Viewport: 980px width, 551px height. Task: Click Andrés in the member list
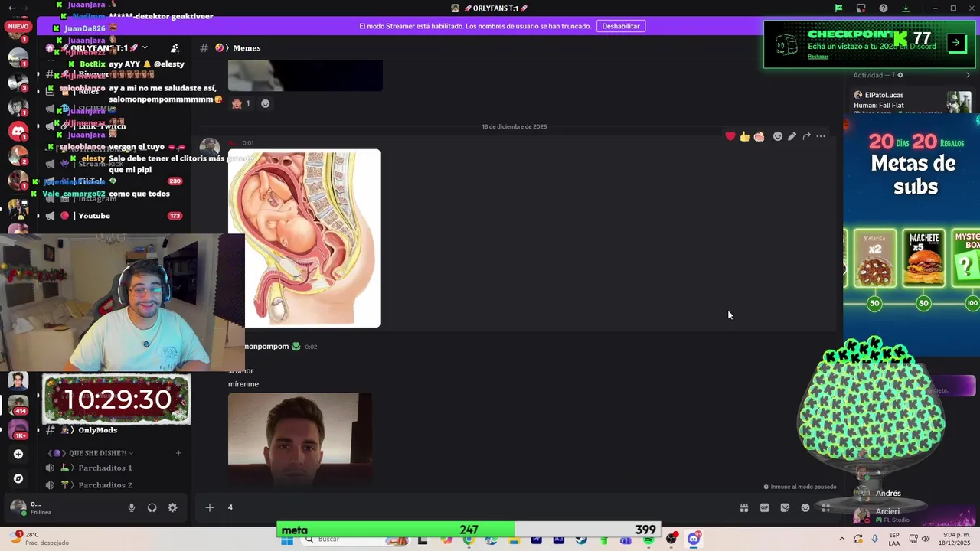(x=888, y=494)
